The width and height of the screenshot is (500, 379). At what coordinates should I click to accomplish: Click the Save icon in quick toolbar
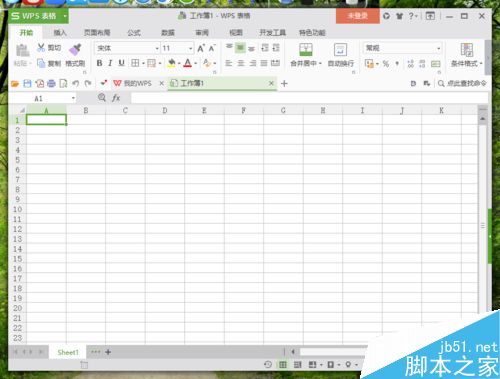27,83
